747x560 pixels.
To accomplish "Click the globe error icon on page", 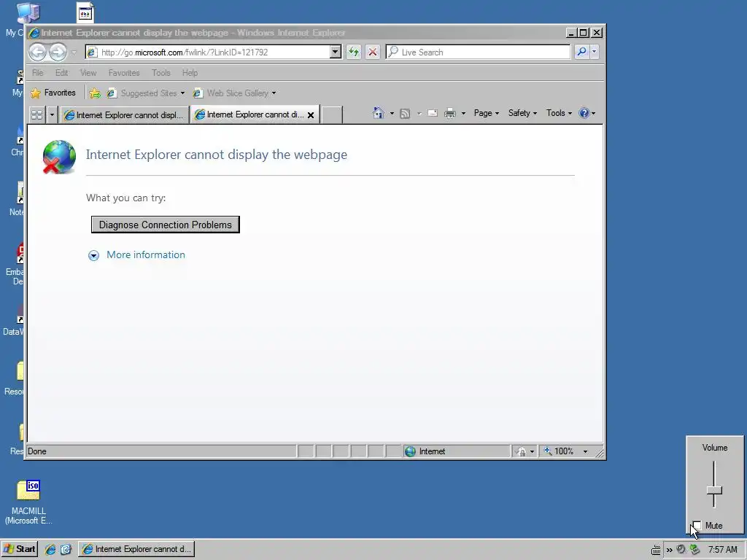I will pyautogui.click(x=59, y=157).
